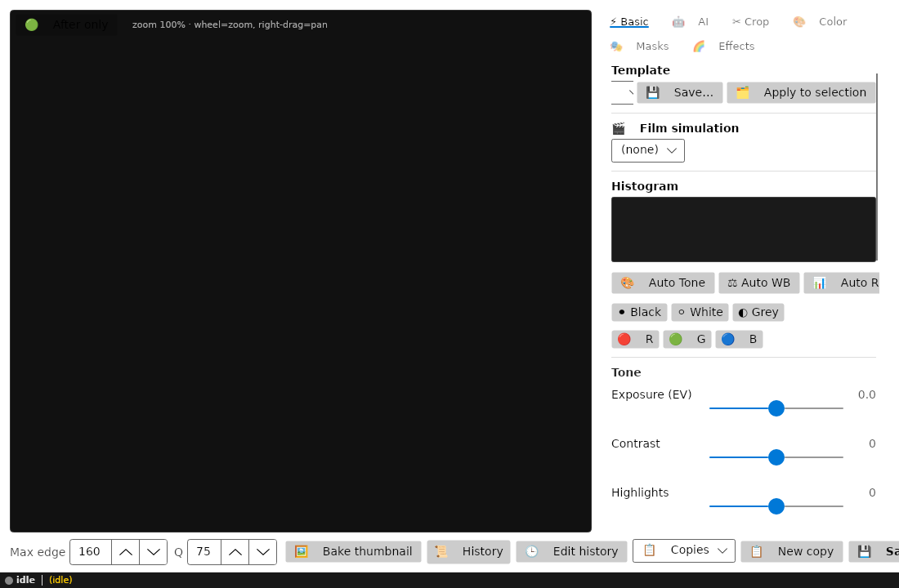899x588 pixels.
Task: Decrease the Q quality value
Action: 262,552
